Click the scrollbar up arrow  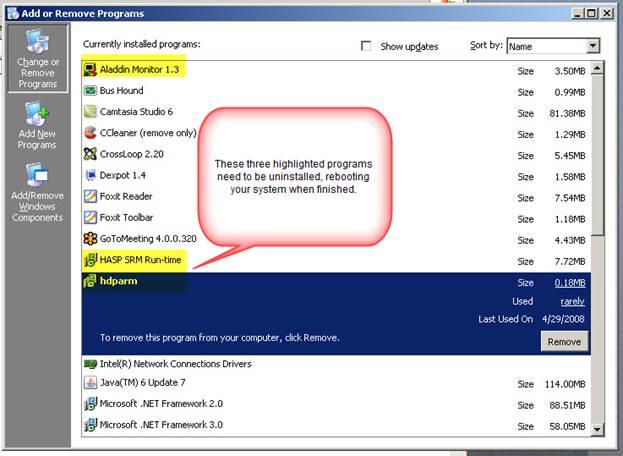597,68
